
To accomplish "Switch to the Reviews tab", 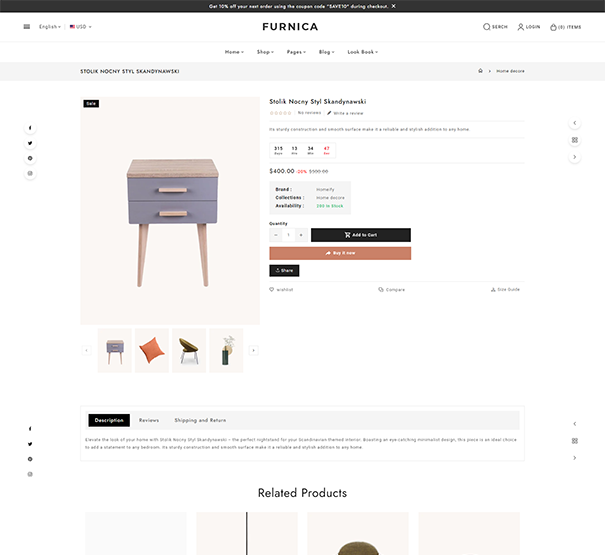I will tap(149, 420).
